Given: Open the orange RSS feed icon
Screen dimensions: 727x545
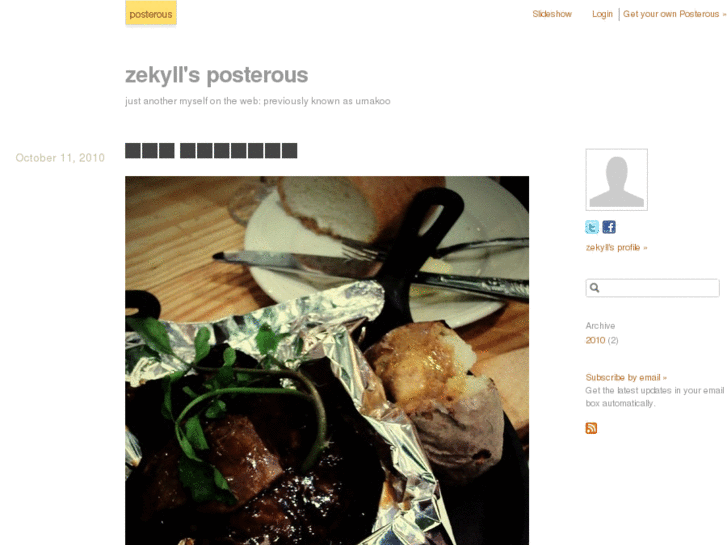Looking at the screenshot, I should (591, 428).
